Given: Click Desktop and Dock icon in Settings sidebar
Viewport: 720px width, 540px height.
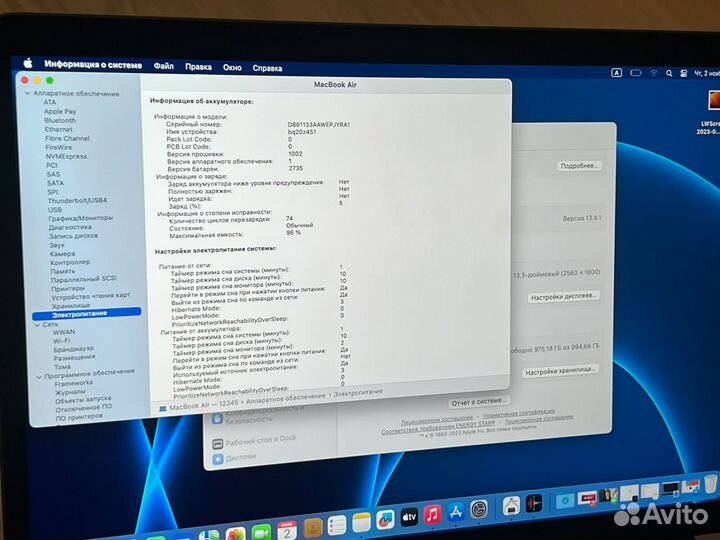Looking at the screenshot, I should coord(218,444).
